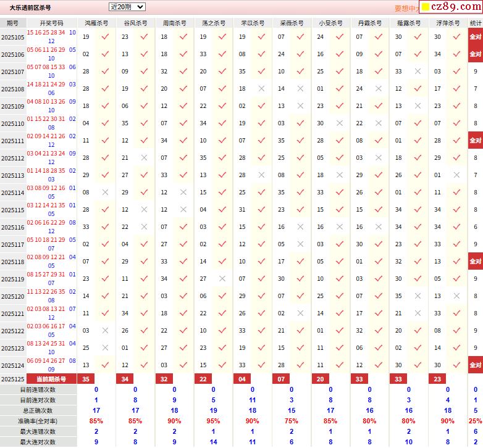This screenshot has height=448, width=483.
Task: Click the X mark in row 2025116 under 采薇杀号
Action: click(300, 227)
